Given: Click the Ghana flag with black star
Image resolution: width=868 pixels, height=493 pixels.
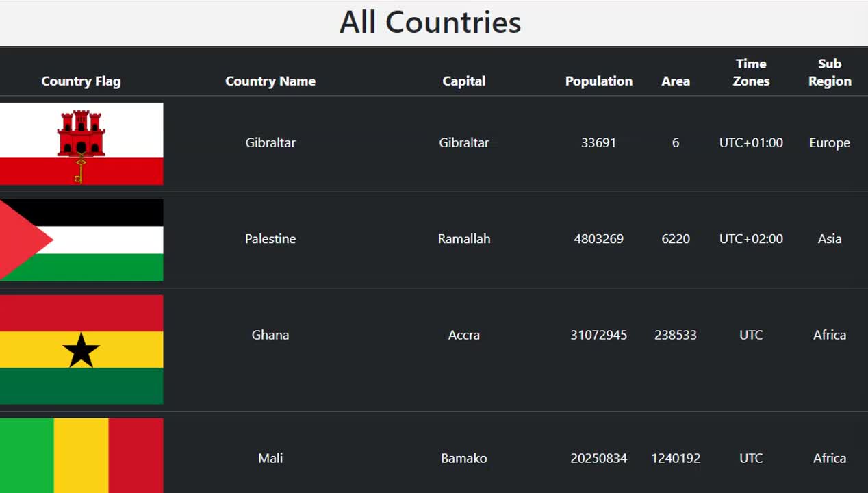Looking at the screenshot, I should [x=81, y=349].
